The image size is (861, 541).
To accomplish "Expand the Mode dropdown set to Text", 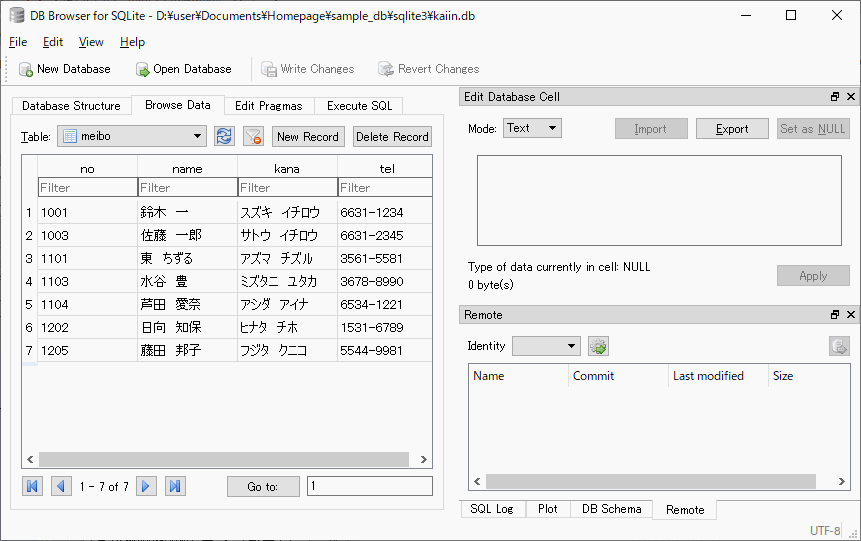I will (532, 128).
